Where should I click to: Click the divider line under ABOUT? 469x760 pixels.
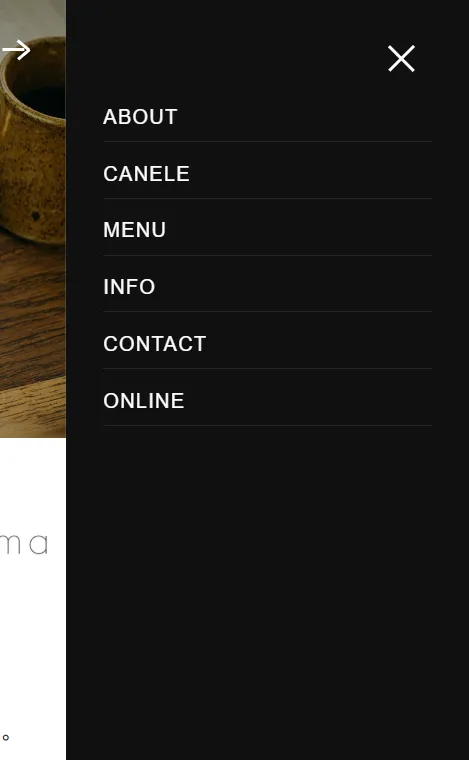pyautogui.click(x=267, y=142)
